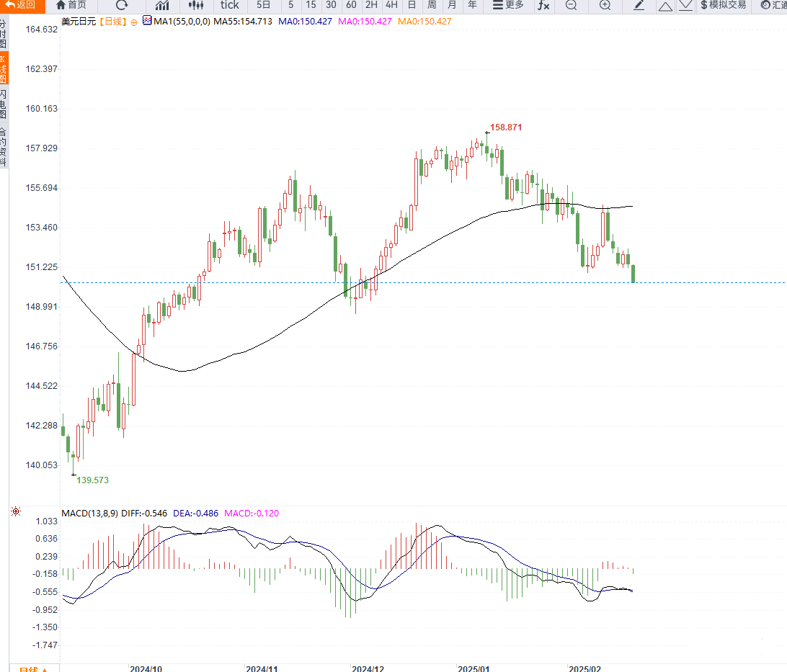Viewport: 787px width, 672px height.
Task: Open the 分时图 side tab
Action: tap(4, 34)
